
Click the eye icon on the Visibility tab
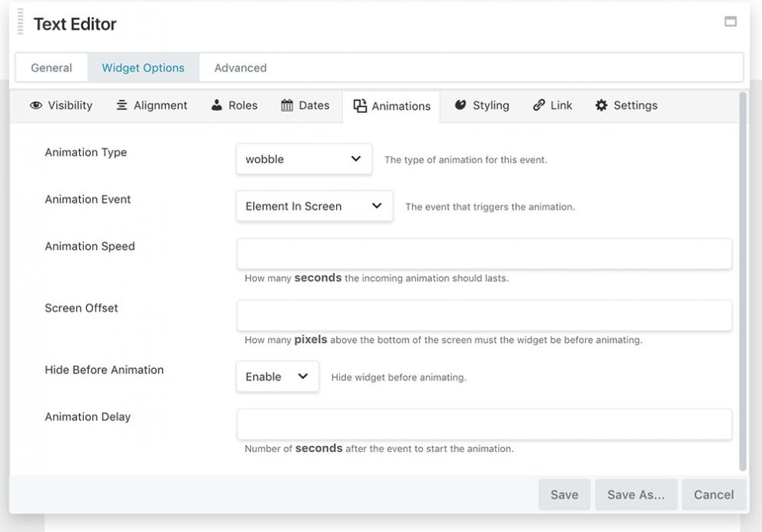(36, 105)
